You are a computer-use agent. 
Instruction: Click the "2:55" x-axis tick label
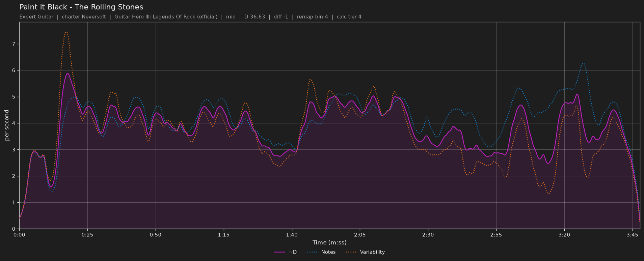coord(496,235)
